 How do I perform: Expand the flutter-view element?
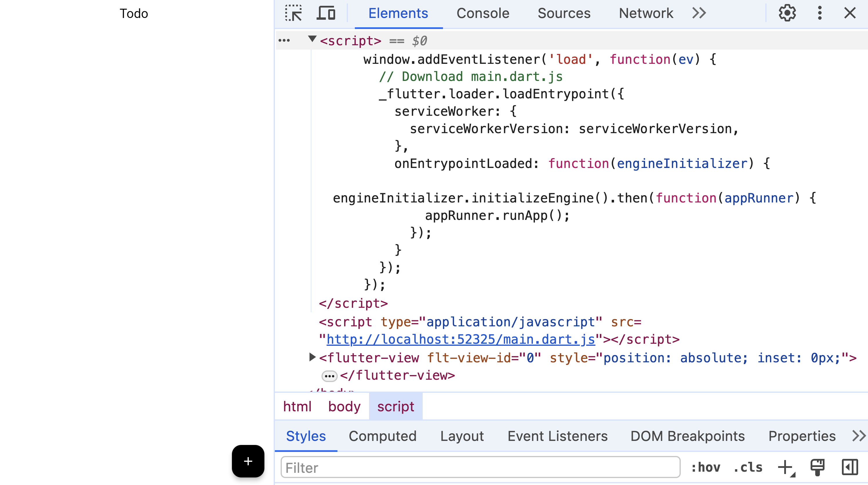coord(312,358)
